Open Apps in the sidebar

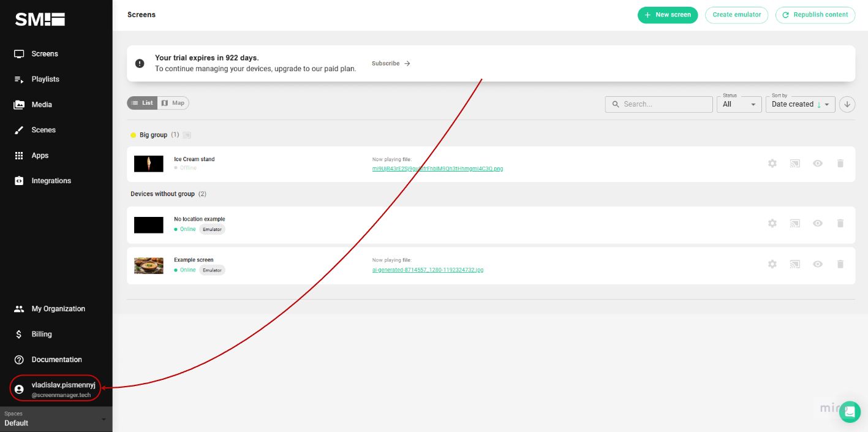pyautogui.click(x=31, y=156)
